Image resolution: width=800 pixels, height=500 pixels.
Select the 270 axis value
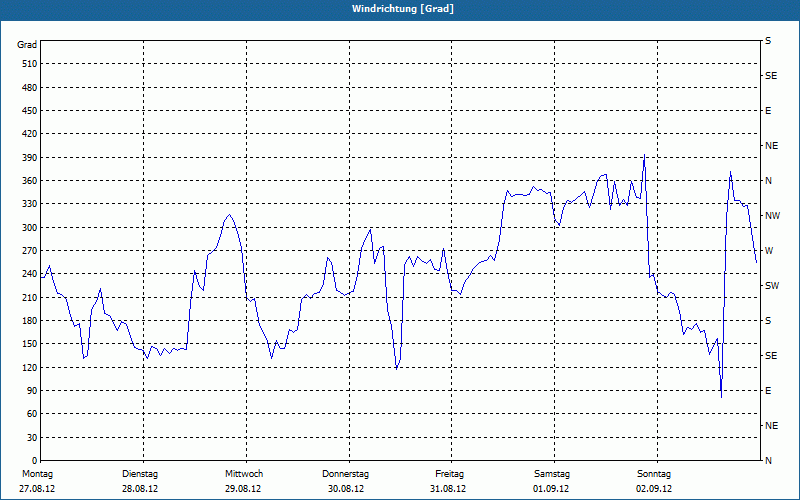pyautogui.click(x=30, y=251)
